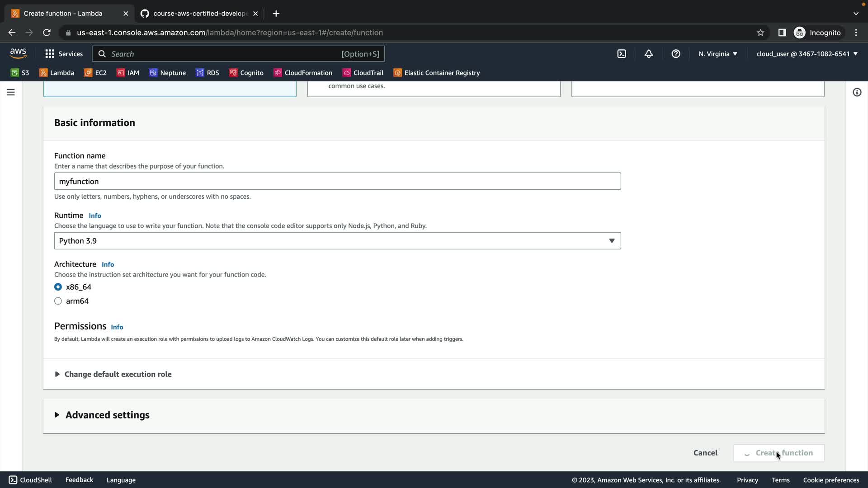This screenshot has height=488, width=868.
Task: Open the Services grid menu
Action: pos(64,54)
